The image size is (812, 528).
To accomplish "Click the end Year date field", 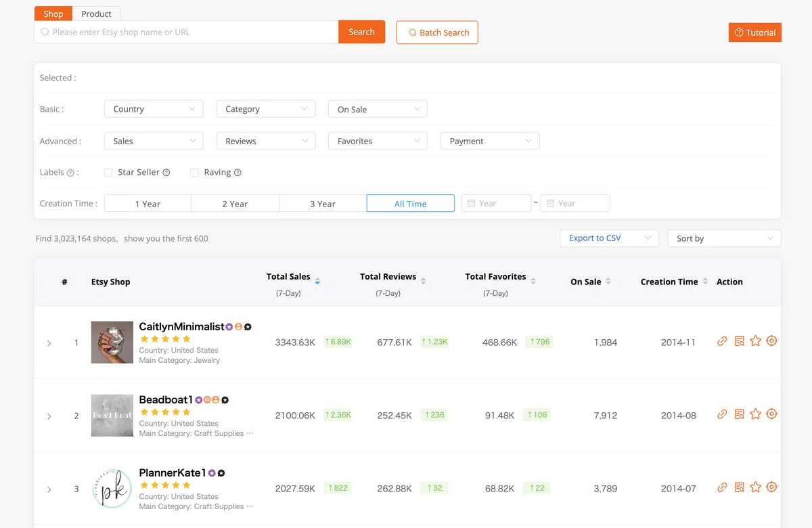I will (575, 203).
